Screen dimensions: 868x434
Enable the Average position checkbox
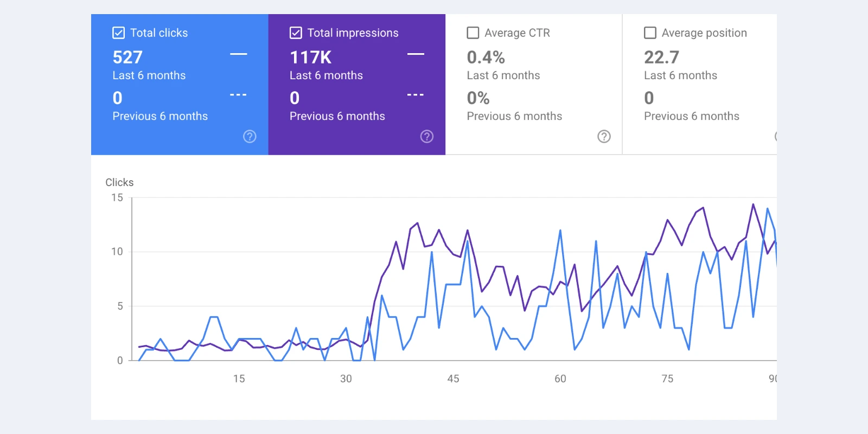coord(650,33)
